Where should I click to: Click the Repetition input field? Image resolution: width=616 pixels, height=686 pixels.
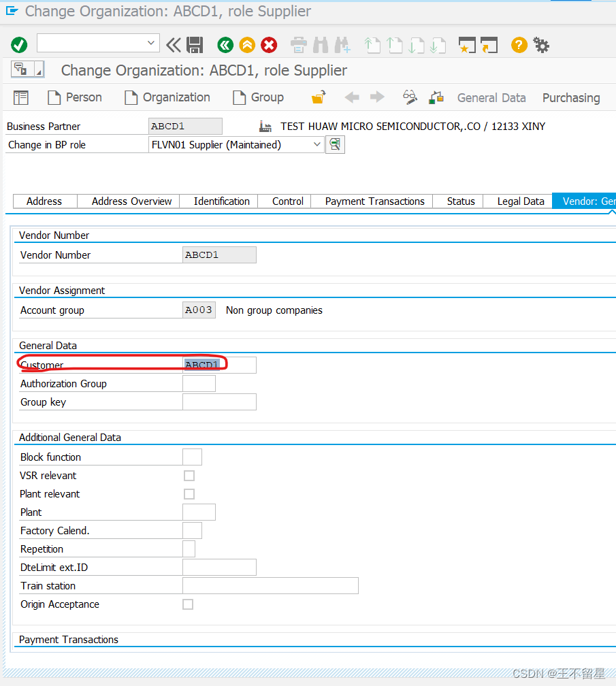coord(189,549)
